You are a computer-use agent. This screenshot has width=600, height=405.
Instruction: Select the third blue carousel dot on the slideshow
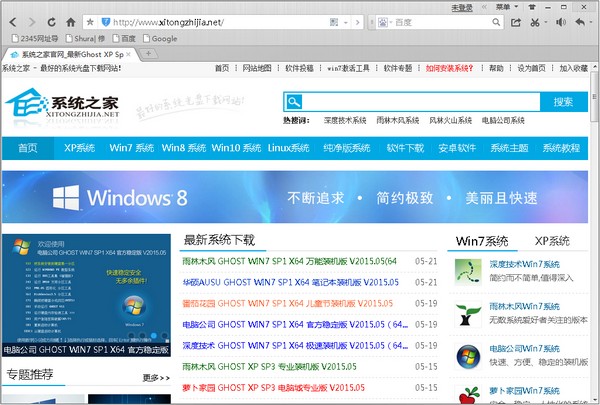153,335
